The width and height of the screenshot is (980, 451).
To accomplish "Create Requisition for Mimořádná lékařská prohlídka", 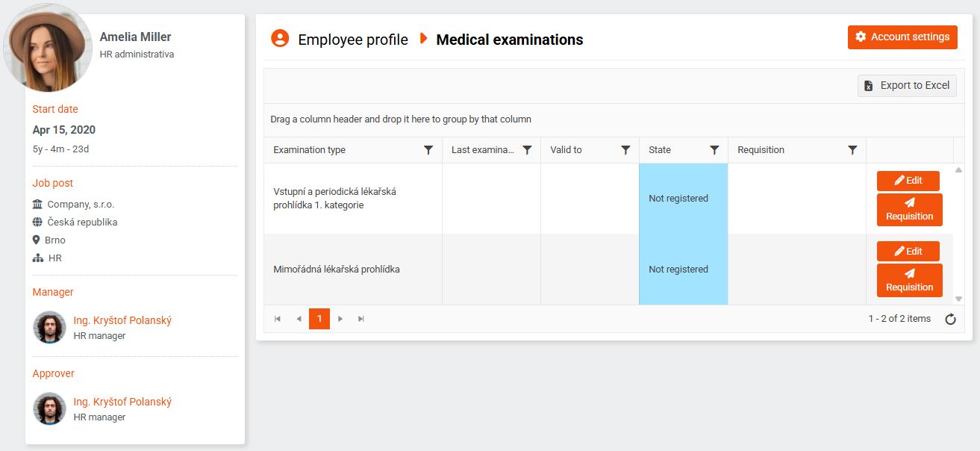I will click(910, 280).
